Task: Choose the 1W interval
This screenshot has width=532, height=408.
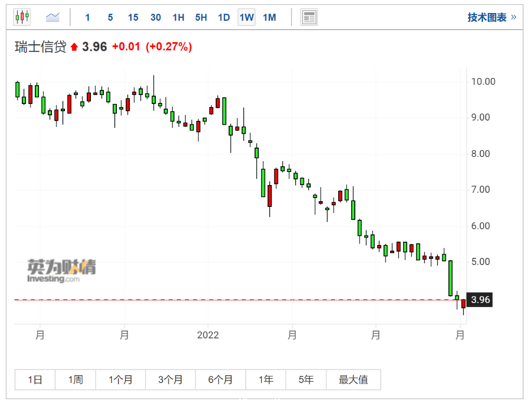Action: (247, 17)
